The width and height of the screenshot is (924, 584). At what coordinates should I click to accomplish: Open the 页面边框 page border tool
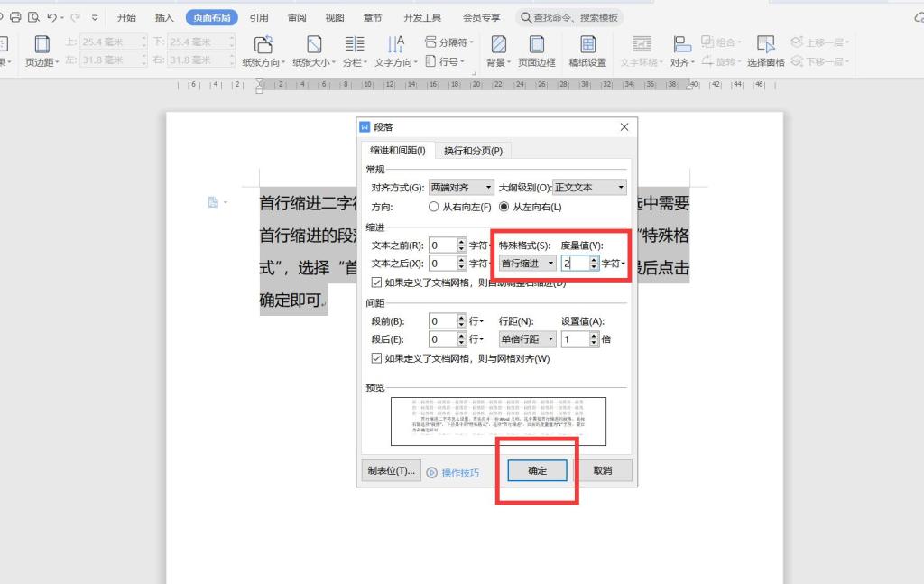coord(536,44)
